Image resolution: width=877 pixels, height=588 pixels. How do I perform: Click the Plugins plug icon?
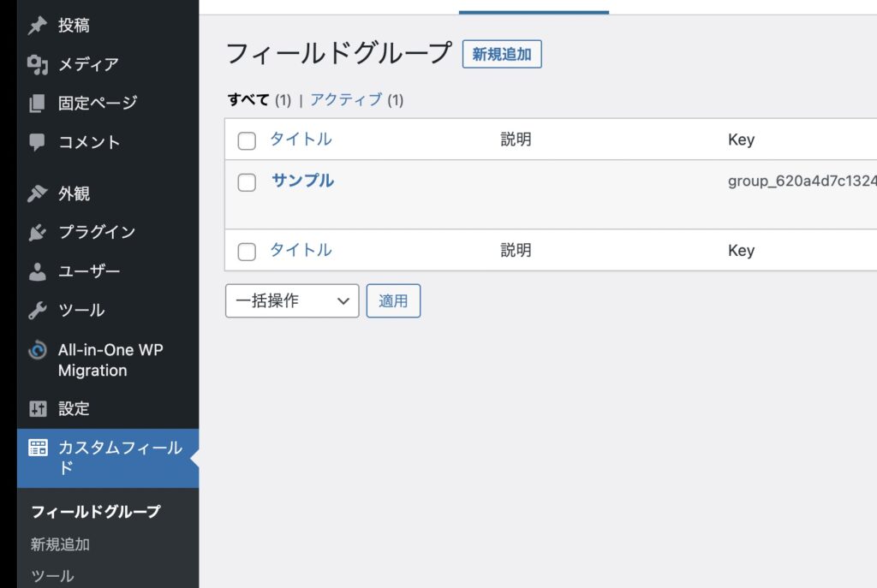pyautogui.click(x=37, y=232)
